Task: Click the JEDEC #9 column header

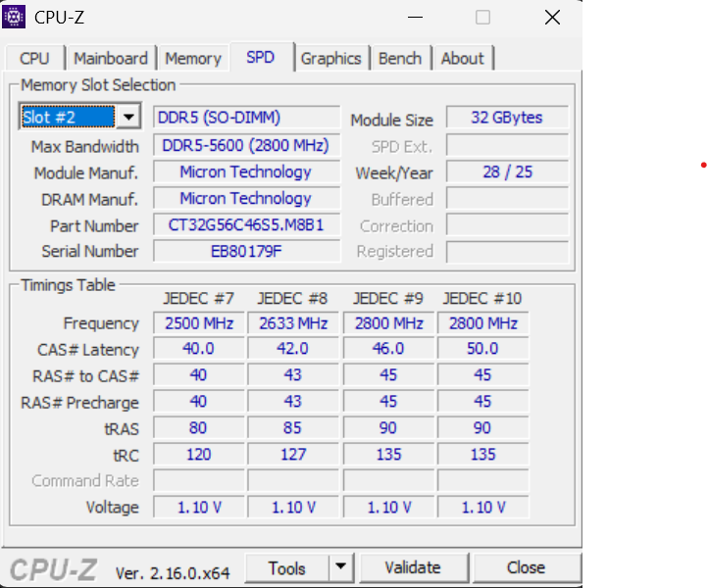Action: (x=388, y=298)
